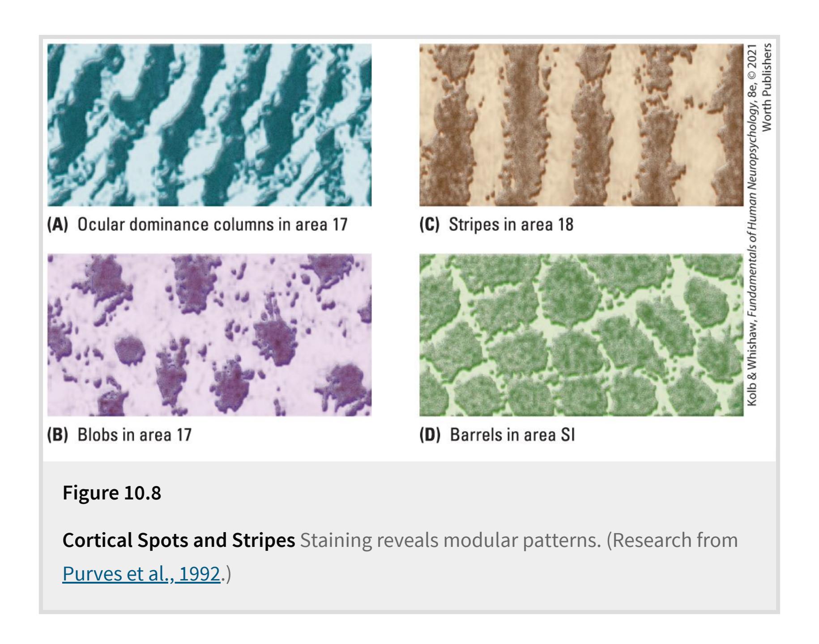Click the purple blobs in area 17 image
Image resolution: width=819 pixels, height=644 pixels.
pos(209,335)
